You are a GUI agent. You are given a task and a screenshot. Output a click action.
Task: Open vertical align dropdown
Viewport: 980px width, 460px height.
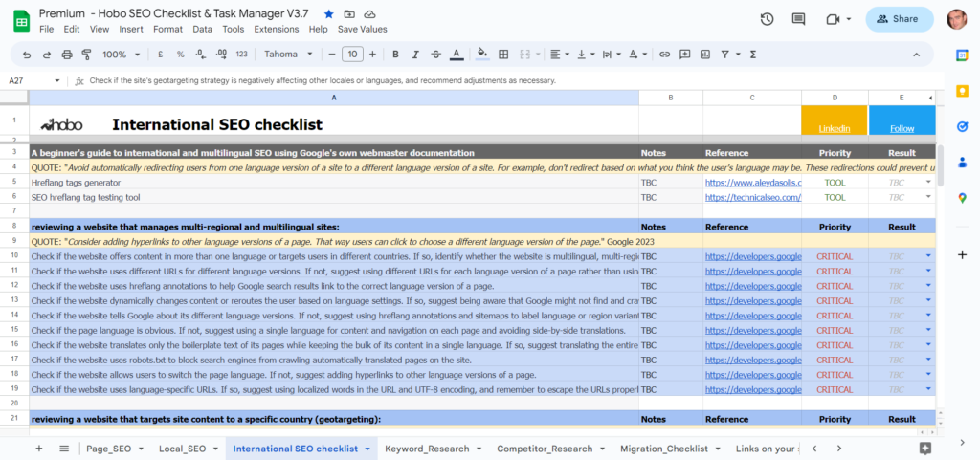pyautogui.click(x=586, y=55)
